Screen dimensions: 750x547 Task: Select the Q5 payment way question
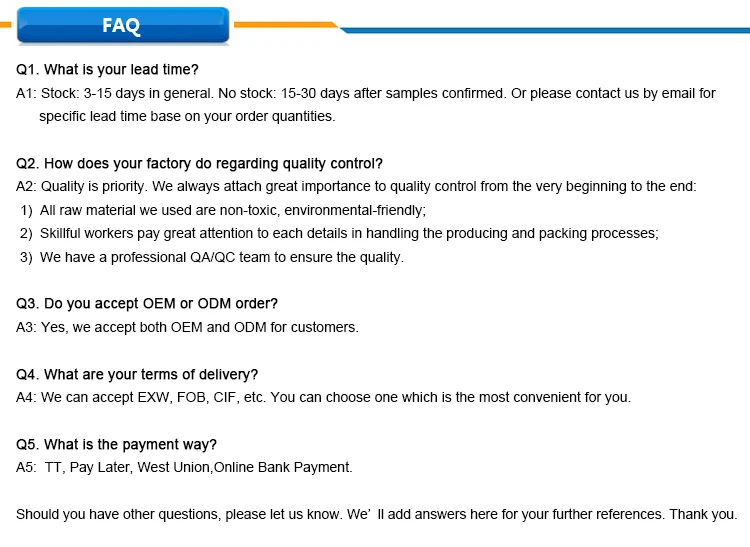(x=116, y=445)
